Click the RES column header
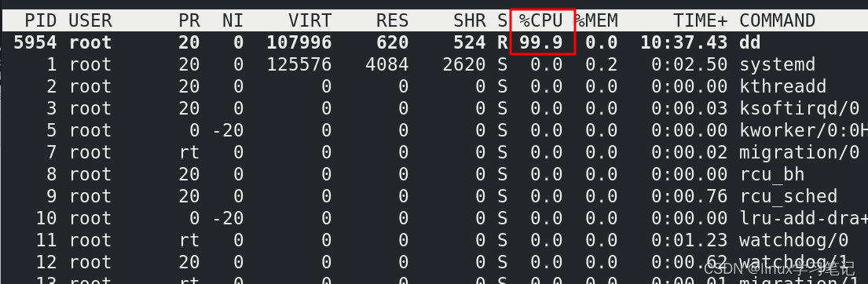 393,21
